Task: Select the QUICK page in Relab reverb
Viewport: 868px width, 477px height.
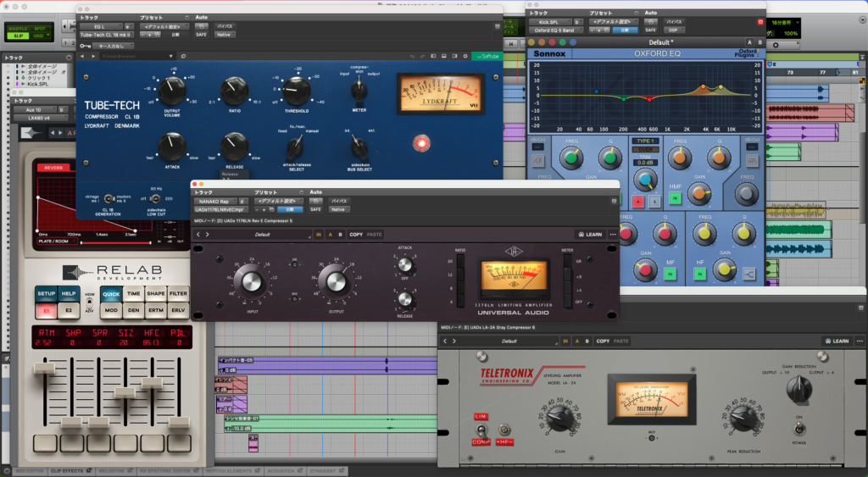Action: [111, 293]
